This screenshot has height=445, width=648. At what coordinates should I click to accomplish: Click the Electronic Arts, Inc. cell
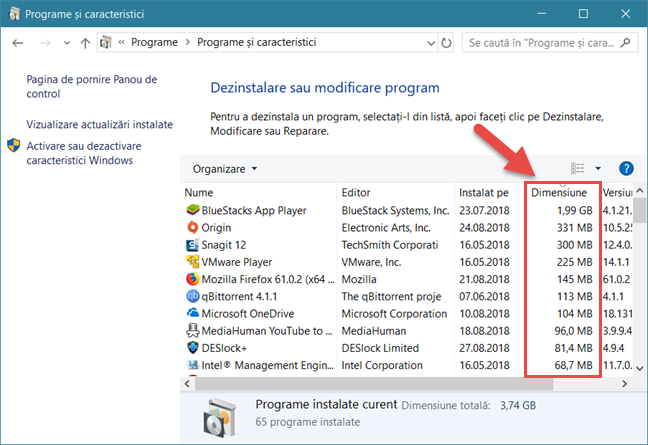point(386,228)
